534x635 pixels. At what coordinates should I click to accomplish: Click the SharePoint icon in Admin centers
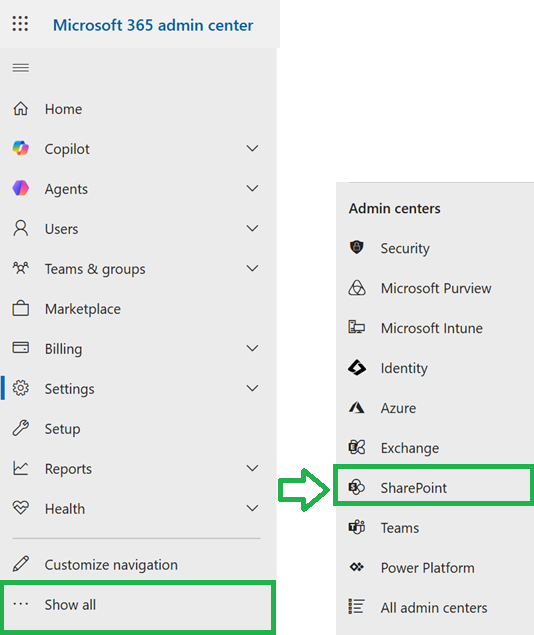[x=357, y=487]
